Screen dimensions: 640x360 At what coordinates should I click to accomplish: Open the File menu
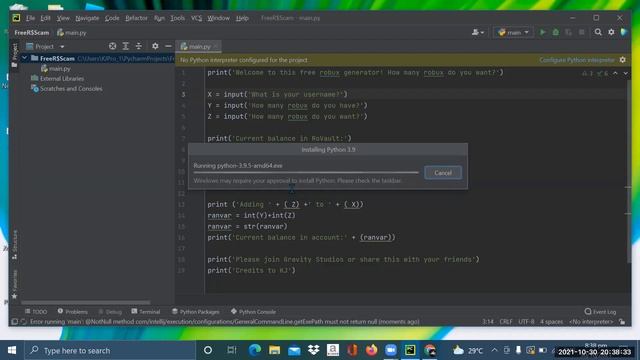coord(31,18)
